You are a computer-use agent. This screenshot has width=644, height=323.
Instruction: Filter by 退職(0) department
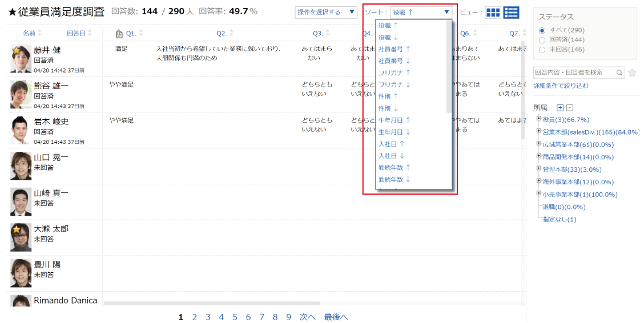(564, 207)
